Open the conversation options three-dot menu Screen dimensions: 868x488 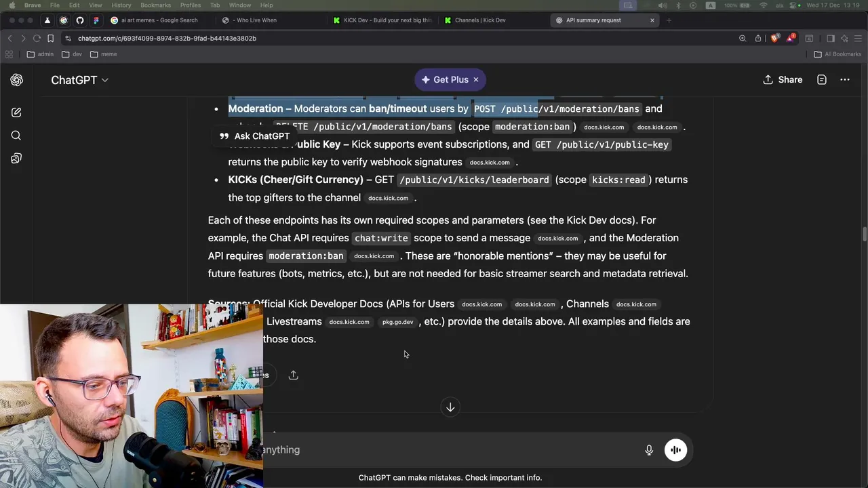844,80
